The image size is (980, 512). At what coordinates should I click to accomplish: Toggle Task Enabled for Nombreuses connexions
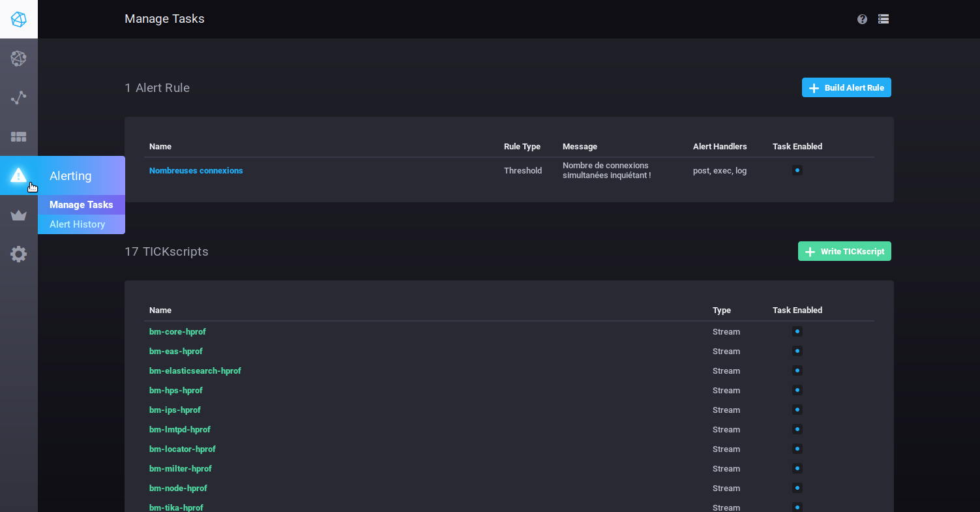coord(797,170)
